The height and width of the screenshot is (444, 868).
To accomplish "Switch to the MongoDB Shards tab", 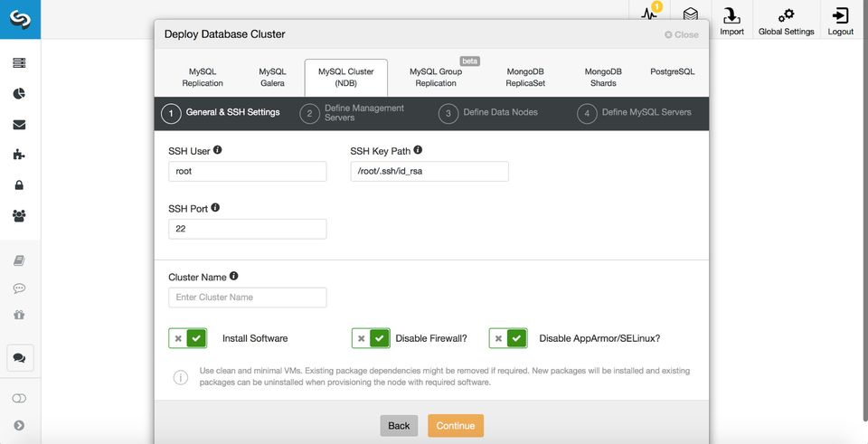I will pos(603,78).
